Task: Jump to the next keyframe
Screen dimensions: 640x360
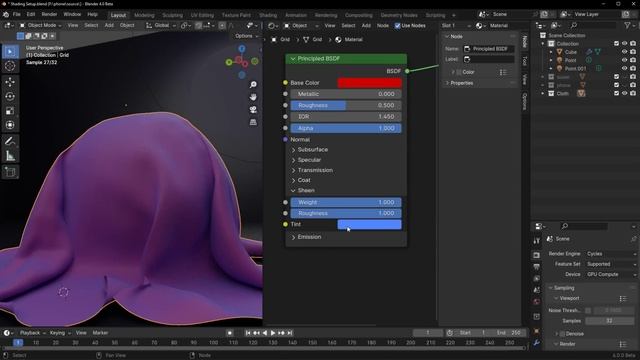Action: [x=281, y=333]
